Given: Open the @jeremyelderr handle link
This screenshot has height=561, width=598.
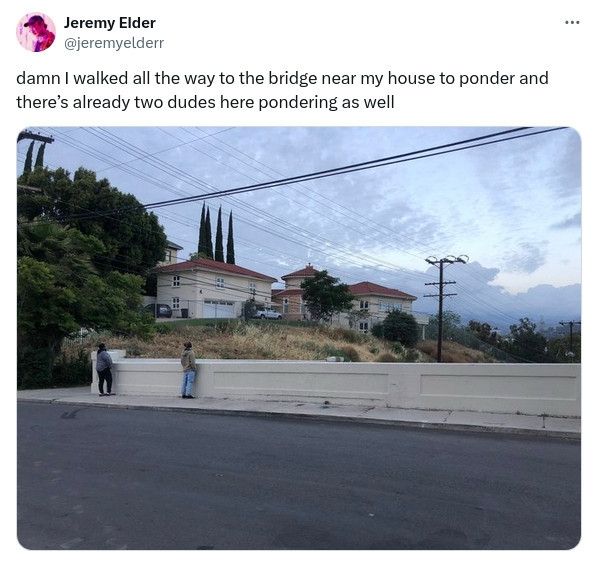Looking at the screenshot, I should (114, 43).
